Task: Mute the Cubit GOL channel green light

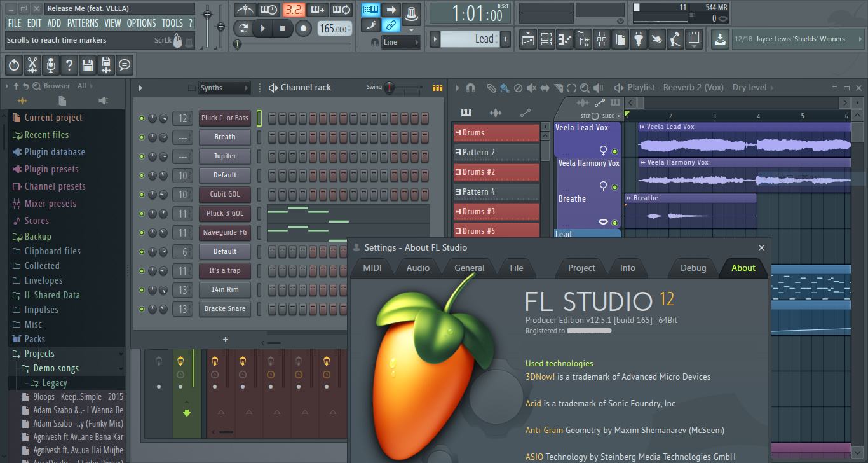Action: pos(142,194)
